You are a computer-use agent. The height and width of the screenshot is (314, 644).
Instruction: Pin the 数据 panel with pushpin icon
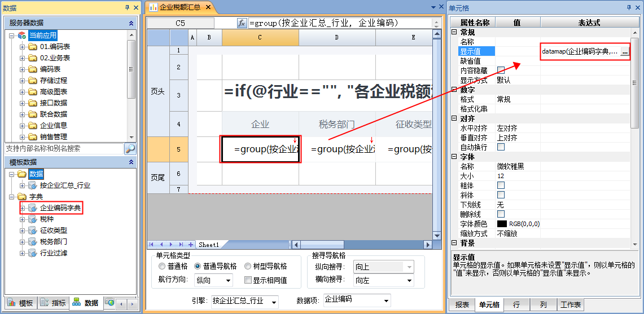click(127, 7)
